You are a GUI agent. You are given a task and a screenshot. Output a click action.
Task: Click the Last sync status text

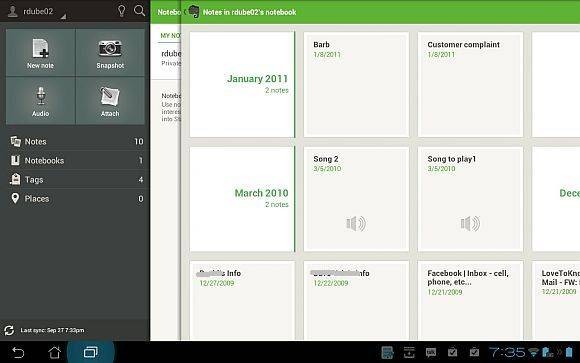(x=52, y=330)
